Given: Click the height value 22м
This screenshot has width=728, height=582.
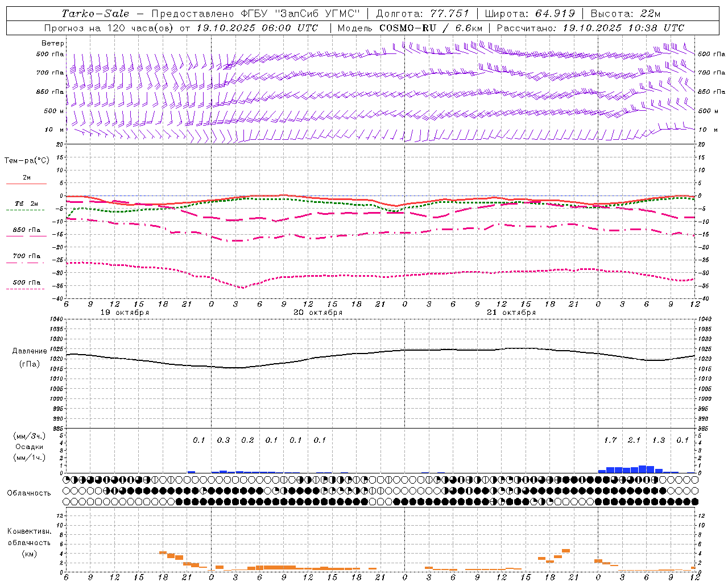Looking at the screenshot, I should [650, 14].
